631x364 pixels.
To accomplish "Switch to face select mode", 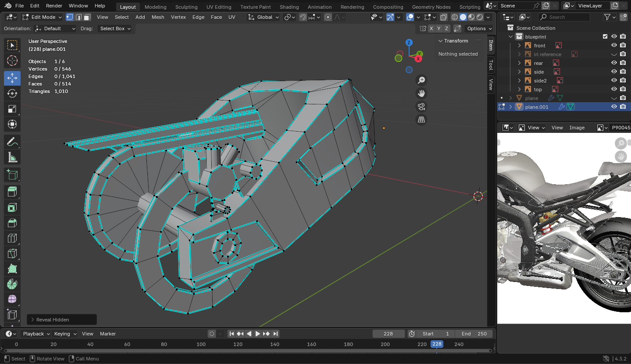I will tap(87, 17).
